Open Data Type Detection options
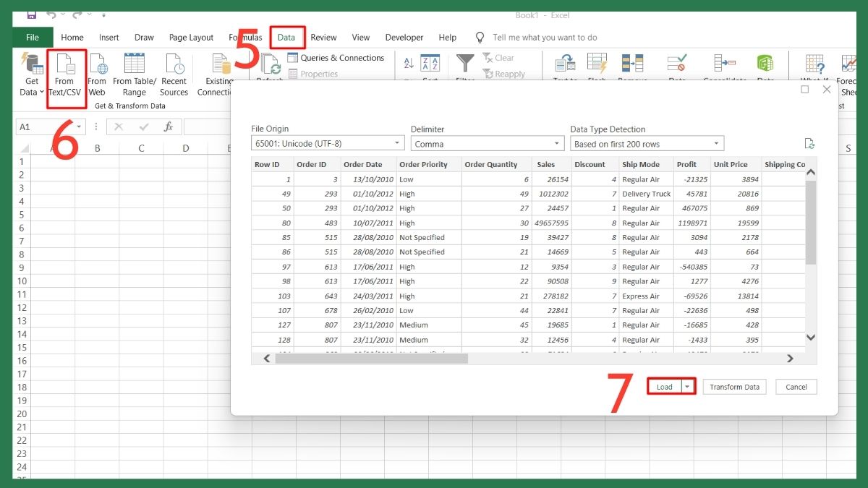 [647, 142]
